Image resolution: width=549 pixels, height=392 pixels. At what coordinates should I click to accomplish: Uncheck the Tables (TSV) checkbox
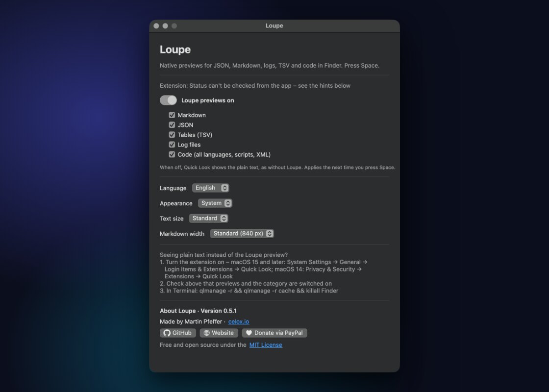pos(172,135)
